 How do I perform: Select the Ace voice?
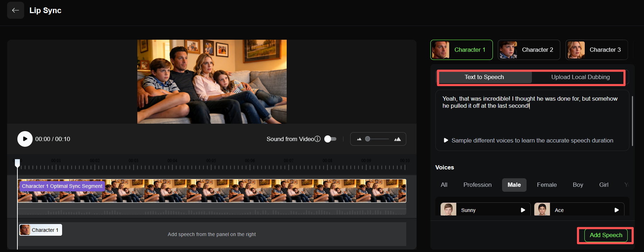579,209
